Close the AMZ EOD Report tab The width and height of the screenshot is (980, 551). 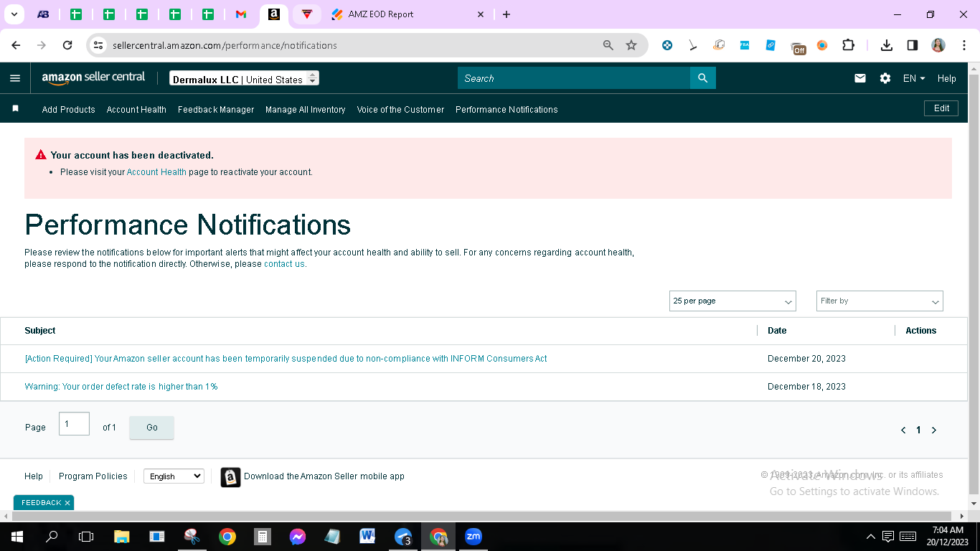tap(481, 14)
